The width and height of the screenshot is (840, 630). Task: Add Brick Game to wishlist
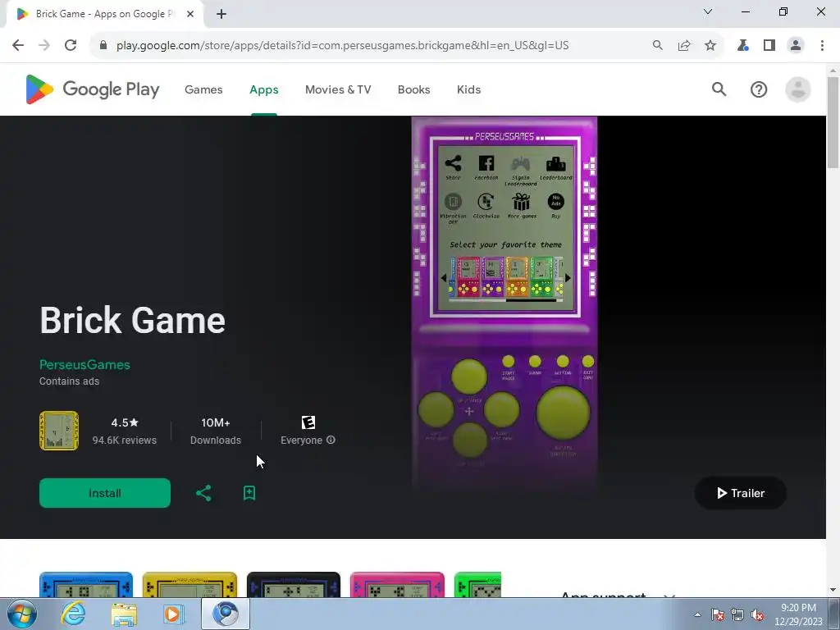(249, 493)
